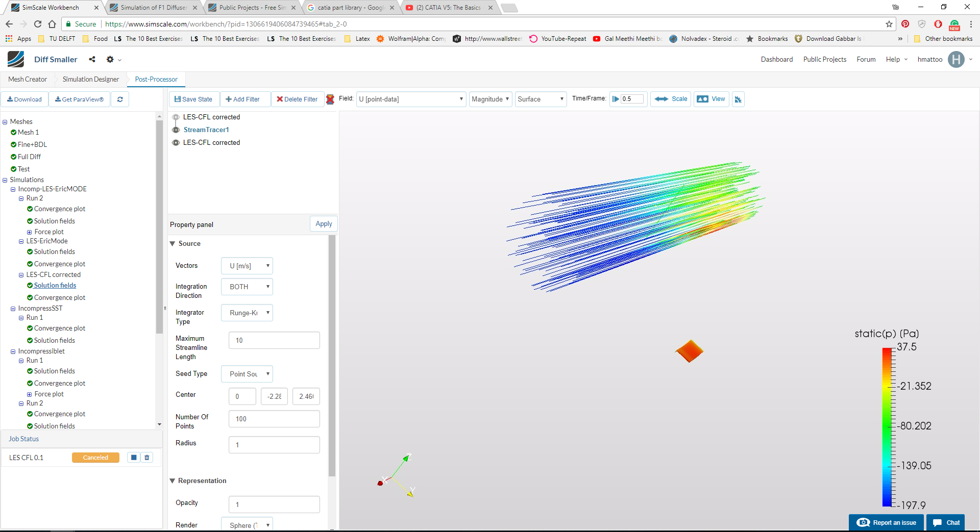Open the Field U [point-data] dropdown
This screenshot has width=980, height=532.
411,99
